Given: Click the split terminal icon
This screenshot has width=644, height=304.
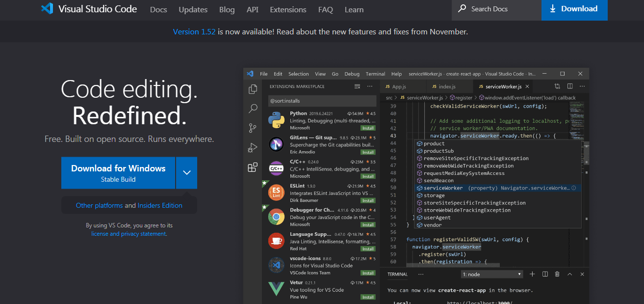Looking at the screenshot, I should (x=545, y=274).
